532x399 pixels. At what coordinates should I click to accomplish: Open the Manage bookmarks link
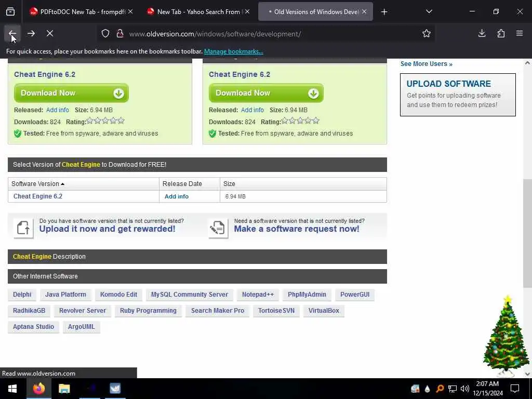click(x=233, y=51)
